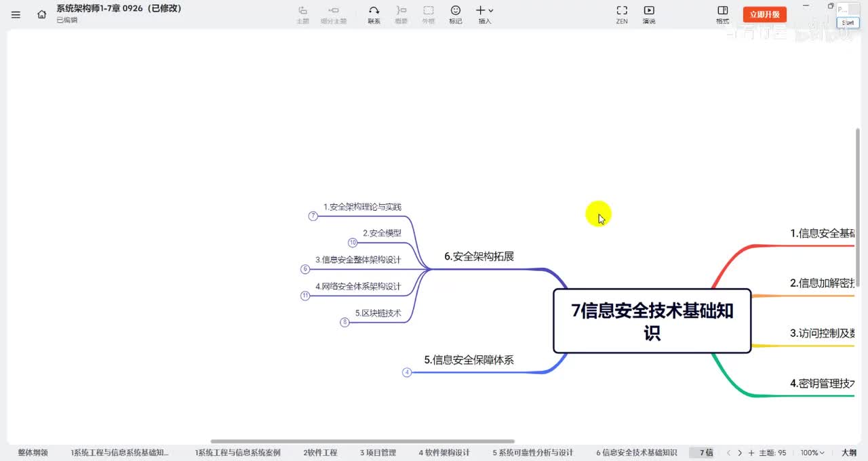Expand the 7 children of 安全架构理论与实践
Image resolution: width=868 pixels, height=461 pixels.
[313, 216]
